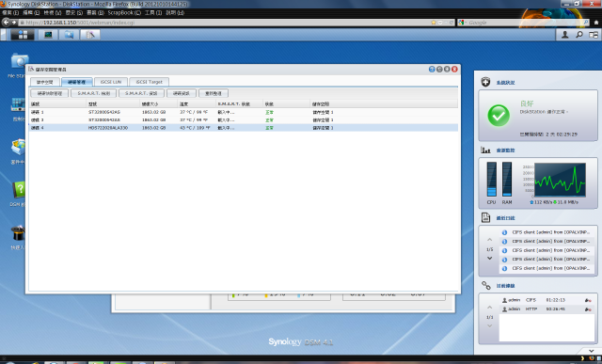The width and height of the screenshot is (602, 364).
Task: Show next page of recent logs
Action: [x=489, y=259]
